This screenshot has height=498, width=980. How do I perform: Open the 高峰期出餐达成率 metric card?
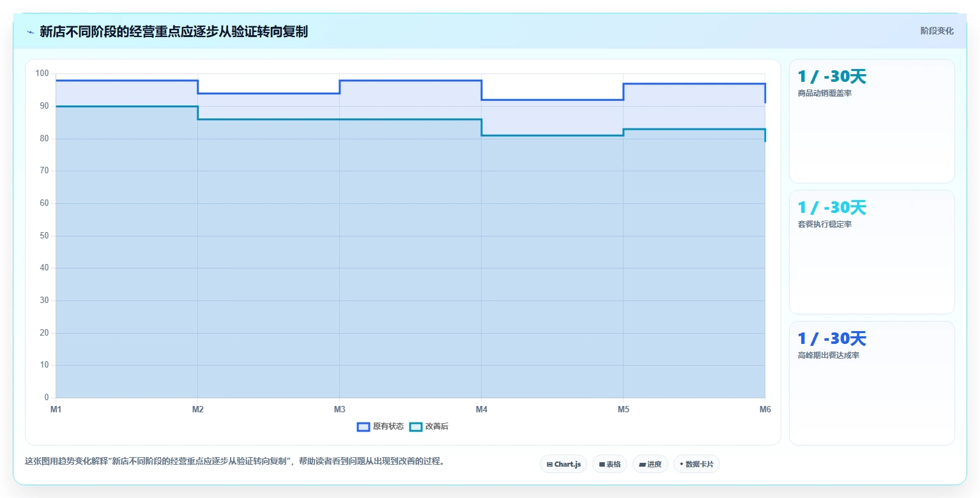[872, 383]
